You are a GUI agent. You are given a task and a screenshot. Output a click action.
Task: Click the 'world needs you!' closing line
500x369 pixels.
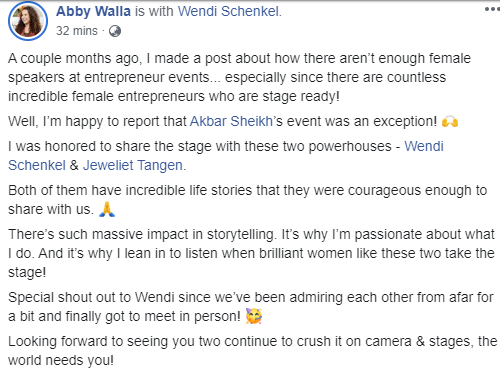click(61, 360)
